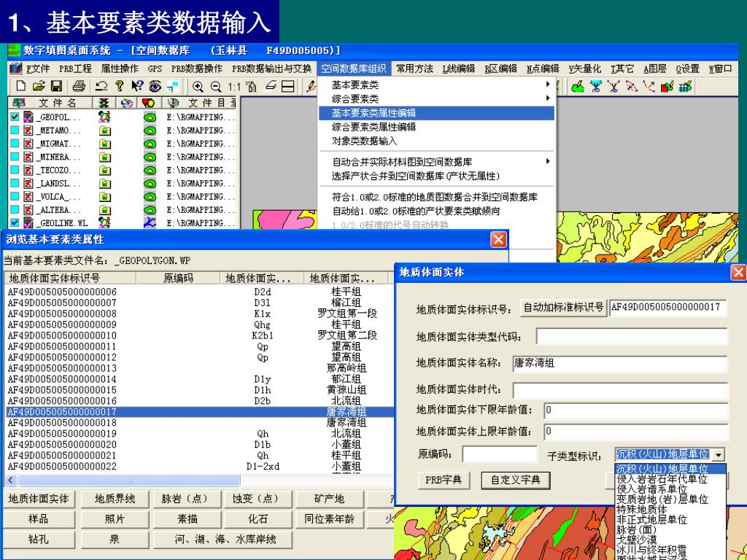Toggle the _VOLCA_ file checkbox
Image resolution: width=747 pixels, height=560 pixels.
tap(15, 196)
